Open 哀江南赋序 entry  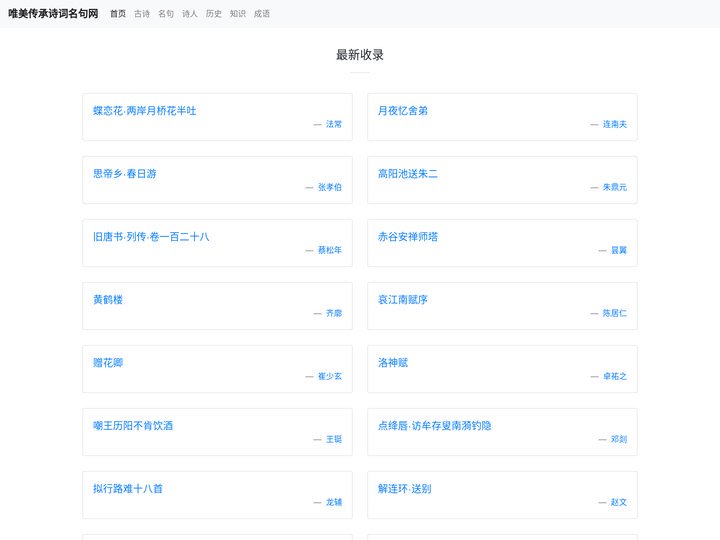coord(403,299)
